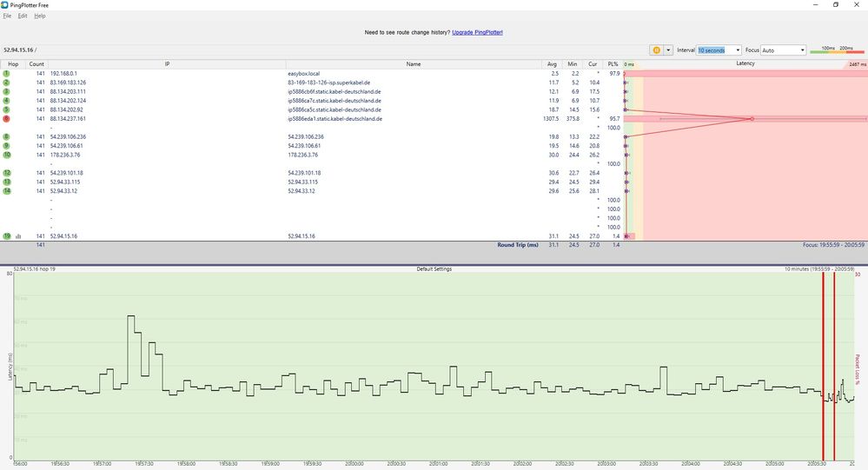Click the Avg column header

click(552, 64)
